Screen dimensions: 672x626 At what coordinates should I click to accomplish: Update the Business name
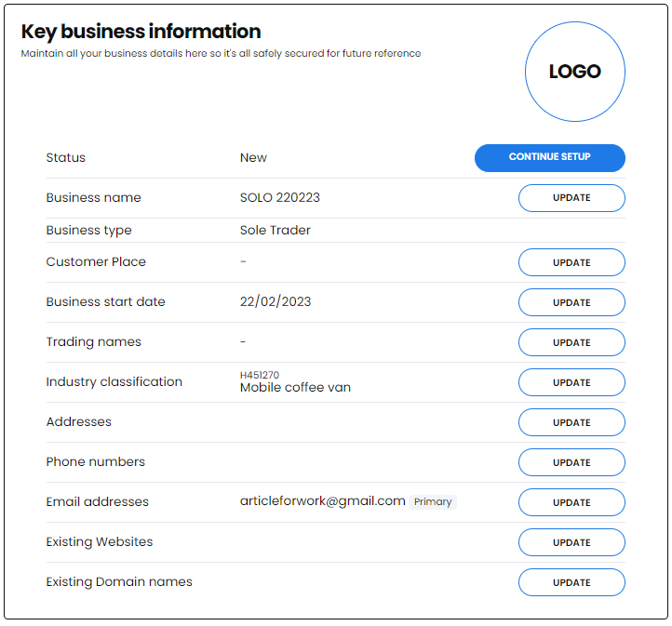(571, 198)
